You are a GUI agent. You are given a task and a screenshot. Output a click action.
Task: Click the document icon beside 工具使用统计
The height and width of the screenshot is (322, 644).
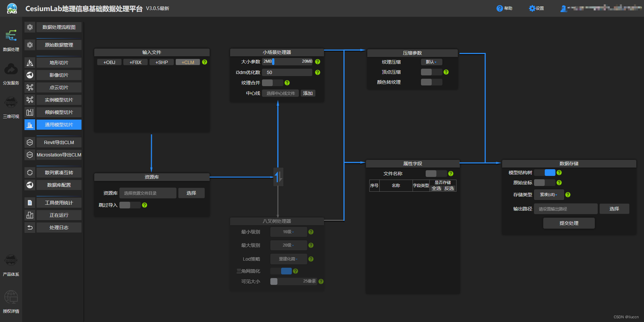tap(30, 203)
